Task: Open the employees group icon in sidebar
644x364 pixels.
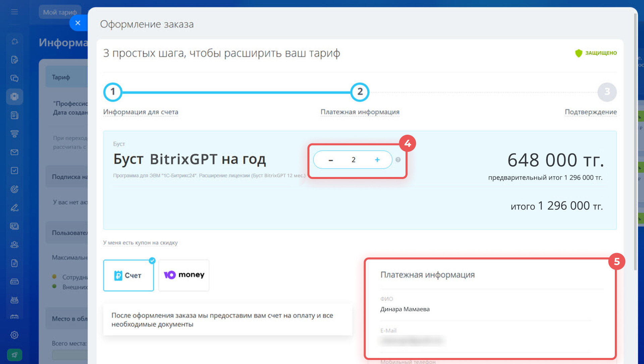Action: point(14,245)
